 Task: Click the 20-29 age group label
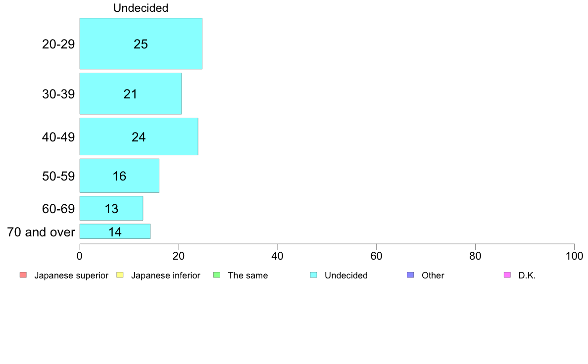pyautogui.click(x=58, y=44)
